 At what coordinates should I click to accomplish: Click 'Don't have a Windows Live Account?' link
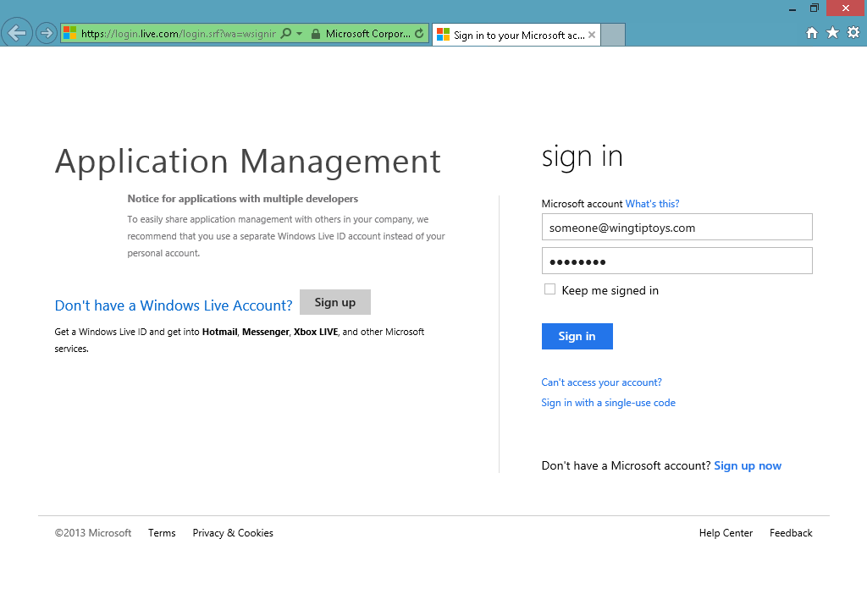[x=173, y=305]
